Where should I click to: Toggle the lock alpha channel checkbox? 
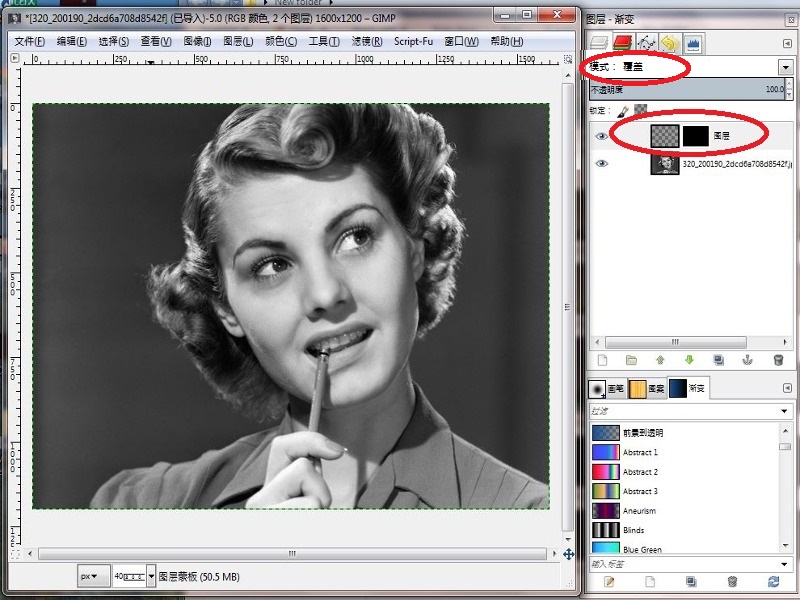pyautogui.click(x=640, y=110)
